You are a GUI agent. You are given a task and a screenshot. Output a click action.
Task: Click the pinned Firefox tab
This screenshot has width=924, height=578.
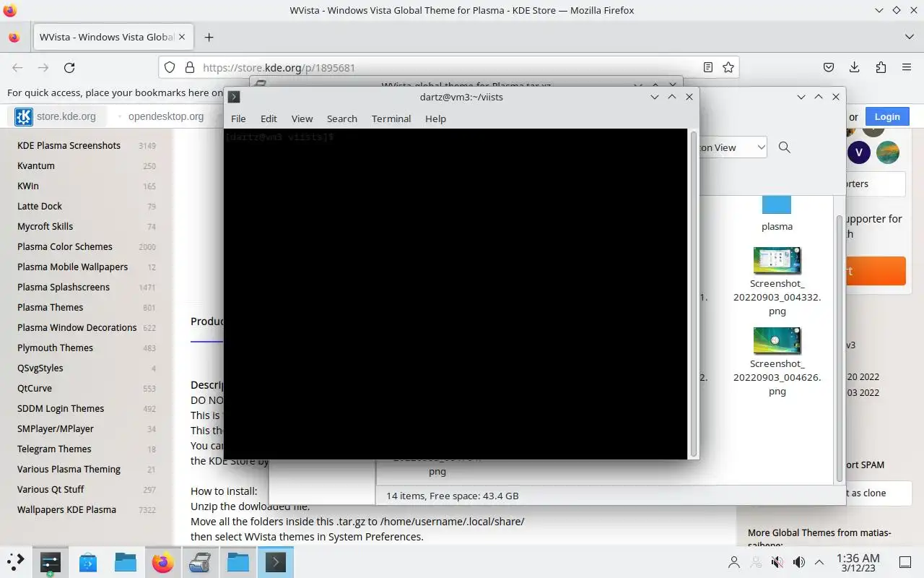[14, 37]
